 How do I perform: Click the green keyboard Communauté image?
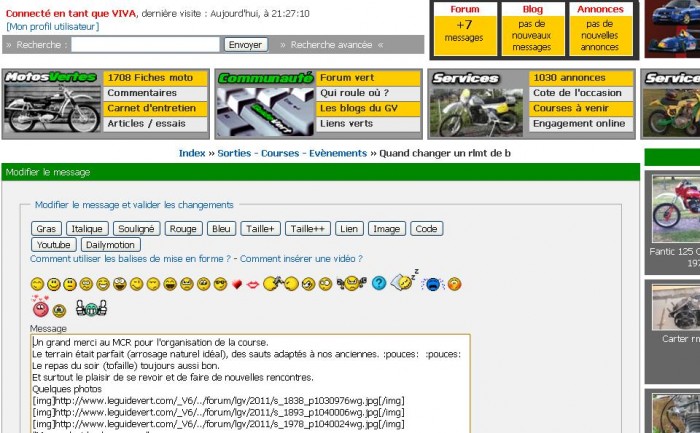point(266,110)
